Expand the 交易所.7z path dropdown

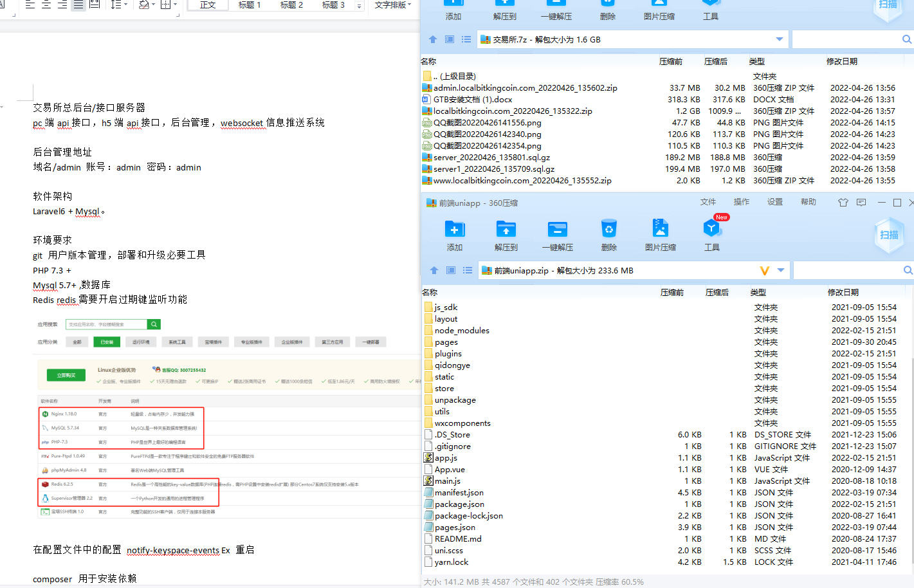[x=780, y=40]
